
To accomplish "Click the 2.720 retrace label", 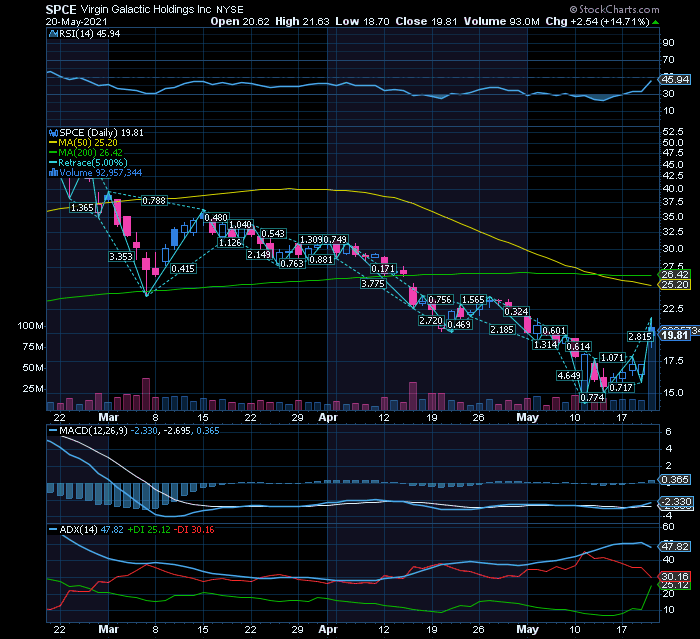I will [431, 320].
